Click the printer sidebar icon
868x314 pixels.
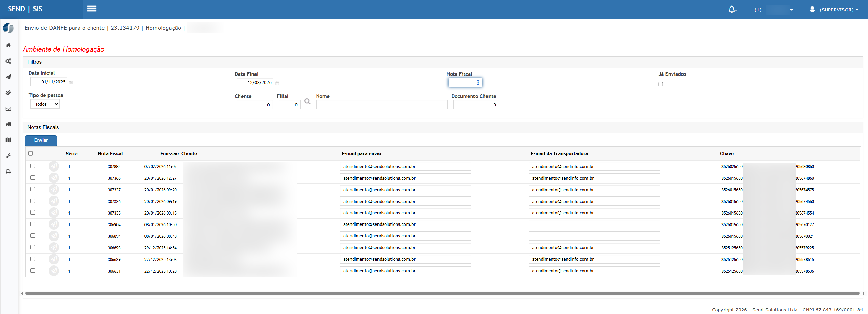(x=8, y=172)
